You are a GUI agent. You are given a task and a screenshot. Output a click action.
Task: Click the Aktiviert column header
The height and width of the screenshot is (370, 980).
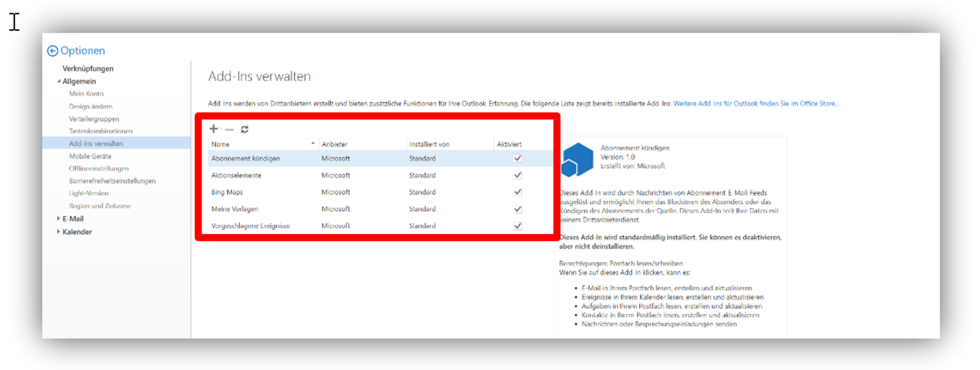(509, 144)
